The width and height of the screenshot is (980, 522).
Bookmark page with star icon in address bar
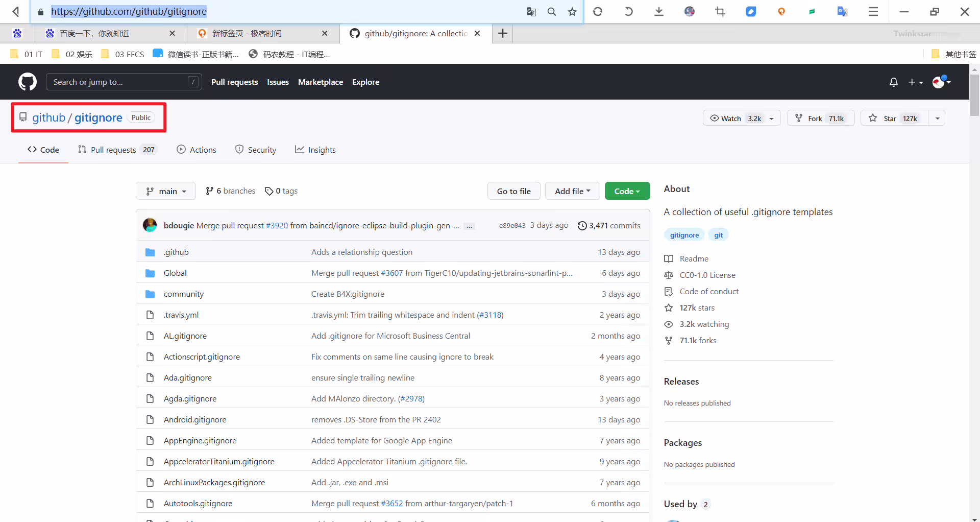pos(572,11)
